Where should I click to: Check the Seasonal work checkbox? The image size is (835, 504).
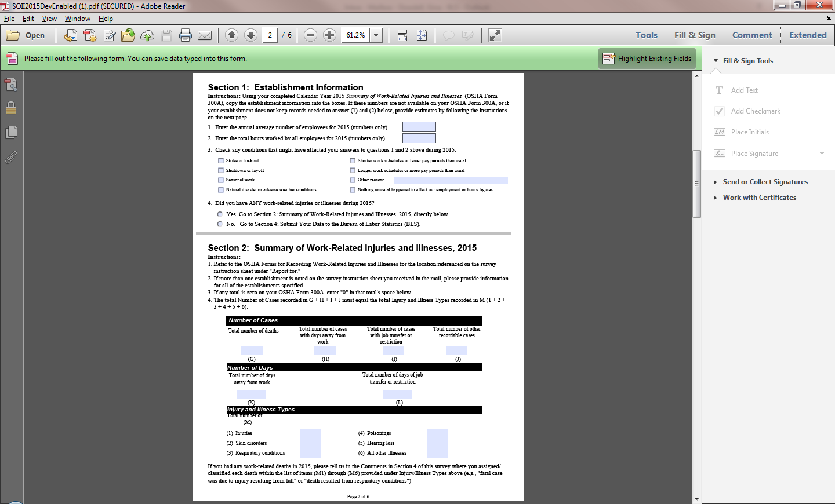221,180
